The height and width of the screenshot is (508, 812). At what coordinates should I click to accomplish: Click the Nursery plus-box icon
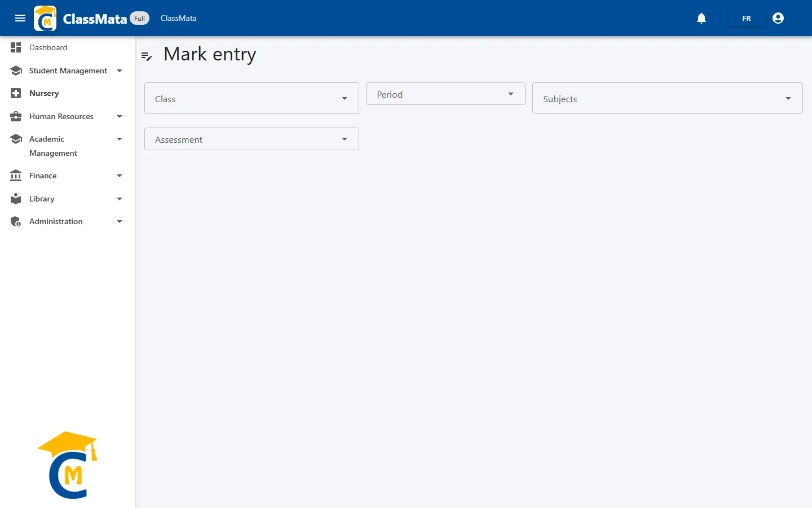point(16,93)
